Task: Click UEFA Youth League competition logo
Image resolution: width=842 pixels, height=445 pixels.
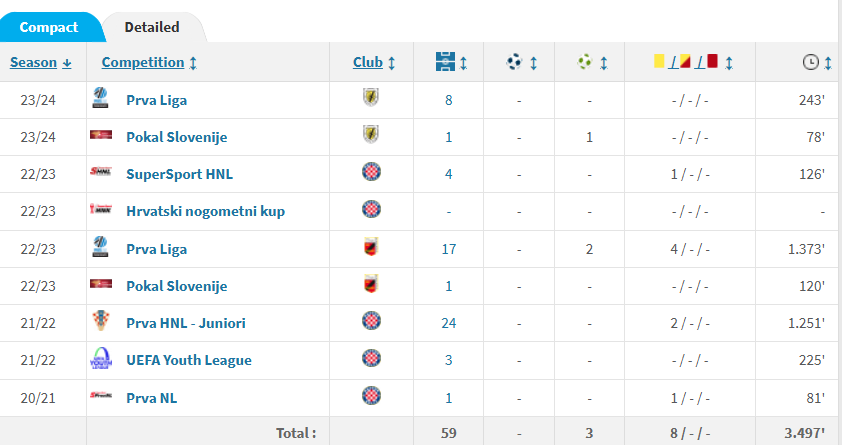Action: tap(101, 358)
